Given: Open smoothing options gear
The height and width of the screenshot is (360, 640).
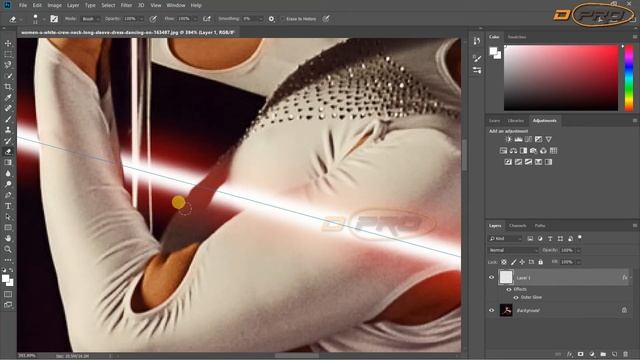Looking at the screenshot, I should click(271, 19).
